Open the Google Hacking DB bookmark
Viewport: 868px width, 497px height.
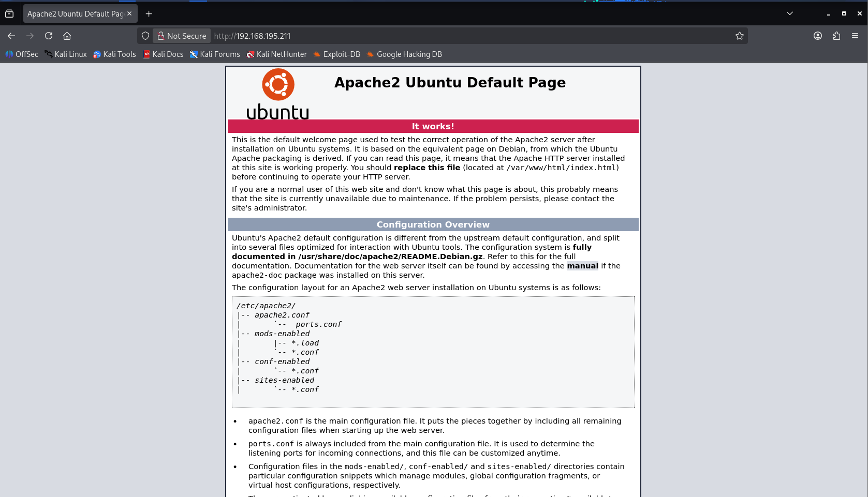coord(404,54)
